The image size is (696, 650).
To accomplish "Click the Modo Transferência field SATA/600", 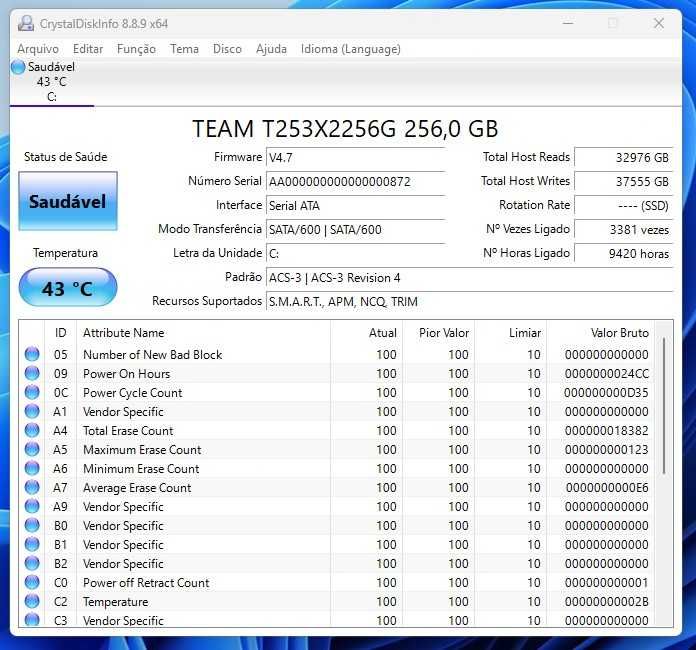I will [355, 230].
